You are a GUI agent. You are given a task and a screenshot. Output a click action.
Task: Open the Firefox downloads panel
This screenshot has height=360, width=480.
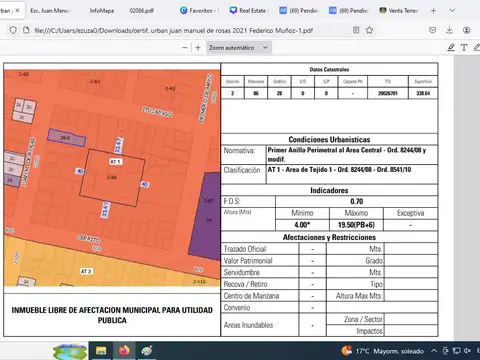pos(449,30)
